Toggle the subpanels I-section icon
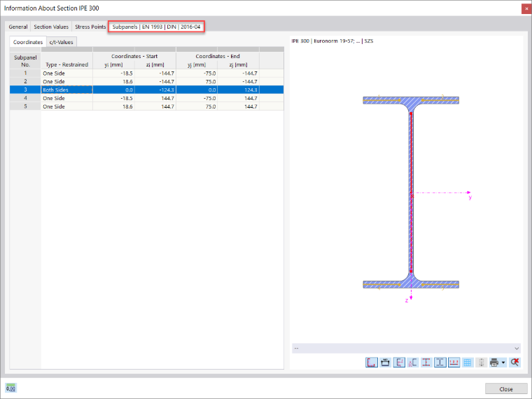This screenshot has height=399, width=532. pyautogui.click(x=440, y=363)
